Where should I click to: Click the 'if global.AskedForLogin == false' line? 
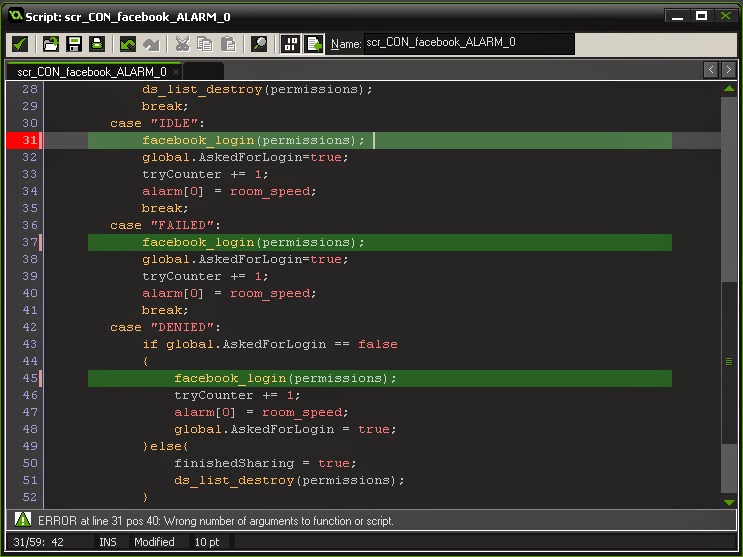coord(270,344)
